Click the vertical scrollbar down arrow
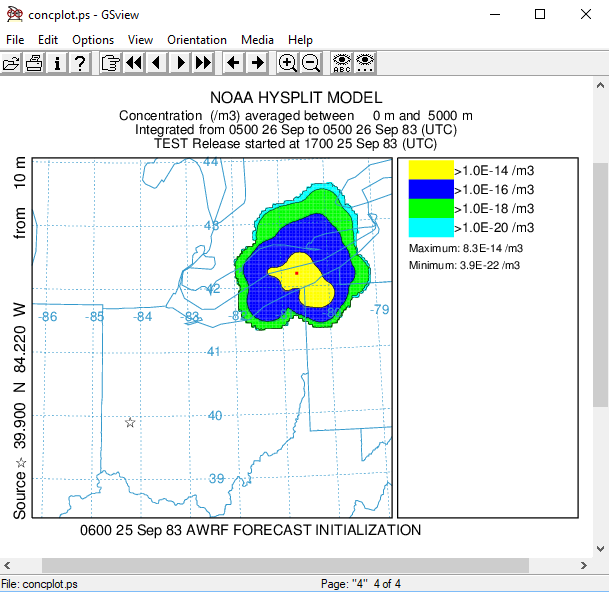This screenshot has width=609, height=592. click(600, 549)
